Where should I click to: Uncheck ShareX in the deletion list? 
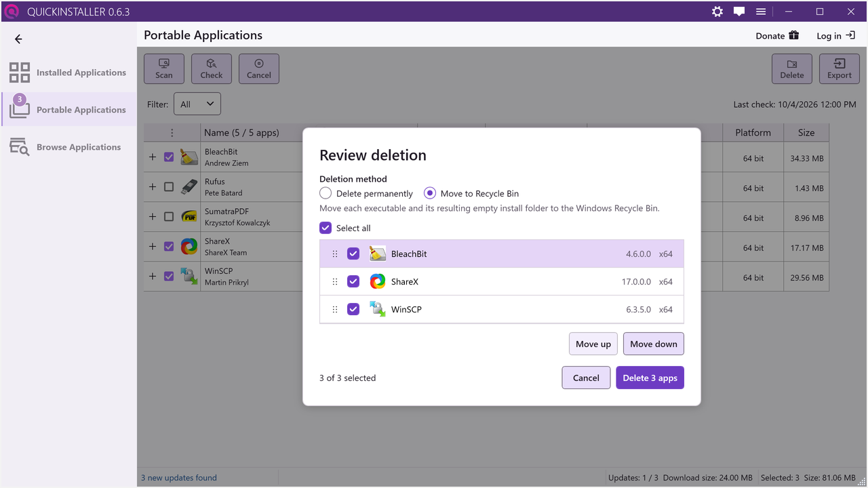(353, 281)
